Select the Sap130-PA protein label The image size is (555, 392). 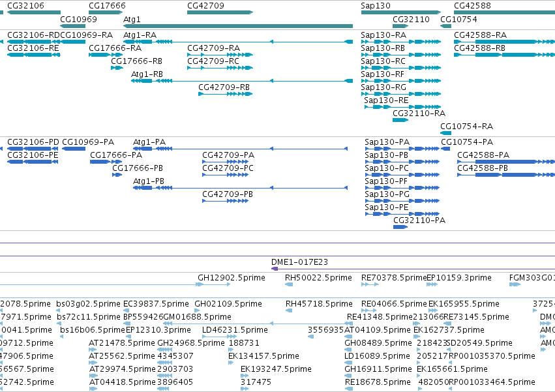[x=387, y=142]
